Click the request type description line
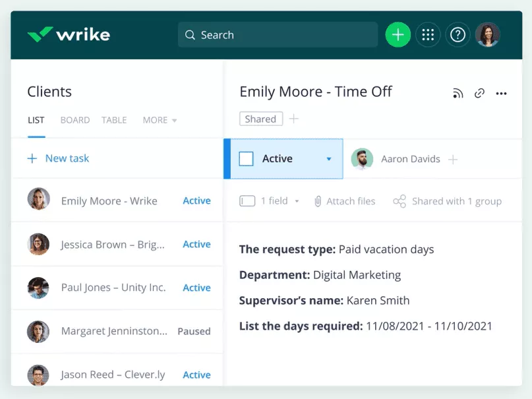The width and height of the screenshot is (532, 399). click(x=337, y=249)
